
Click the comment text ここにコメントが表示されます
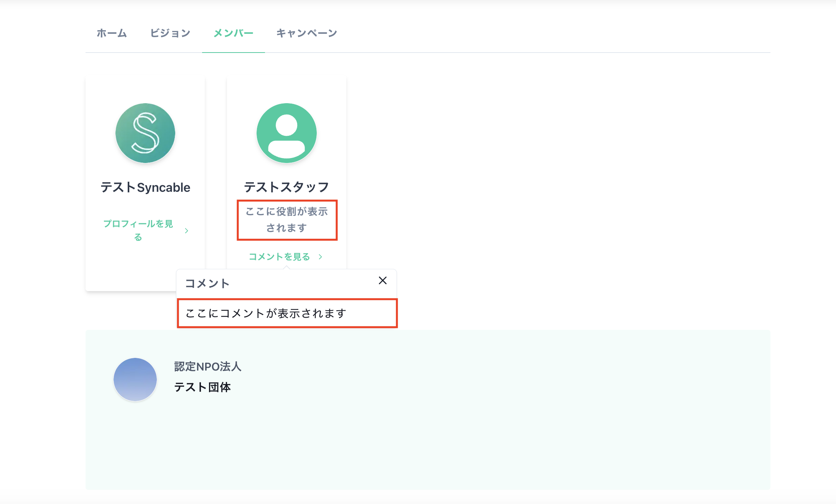click(265, 313)
